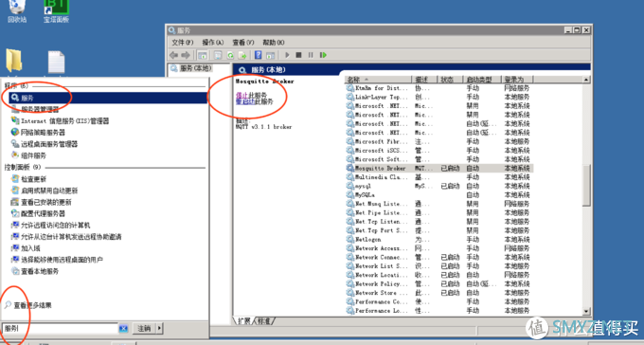Click the services list scrollbar up arrow
Viewport: 644px width, 345px height.
click(x=586, y=80)
